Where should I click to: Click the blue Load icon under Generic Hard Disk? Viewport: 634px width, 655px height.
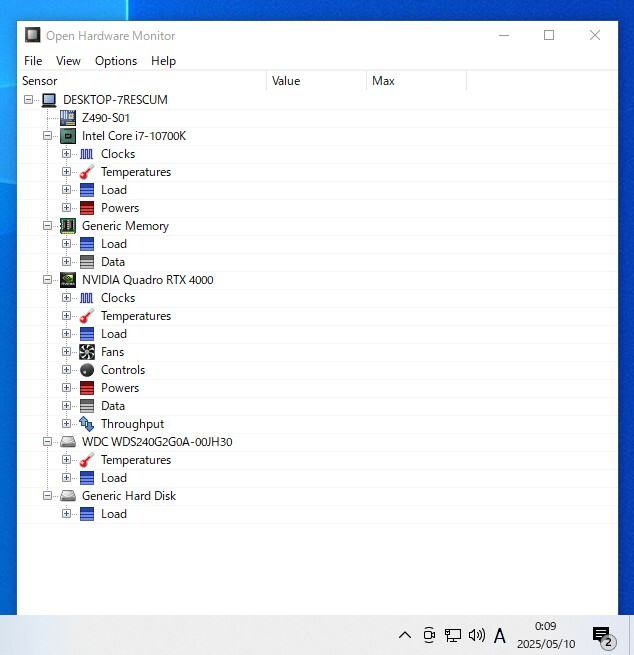(x=87, y=514)
